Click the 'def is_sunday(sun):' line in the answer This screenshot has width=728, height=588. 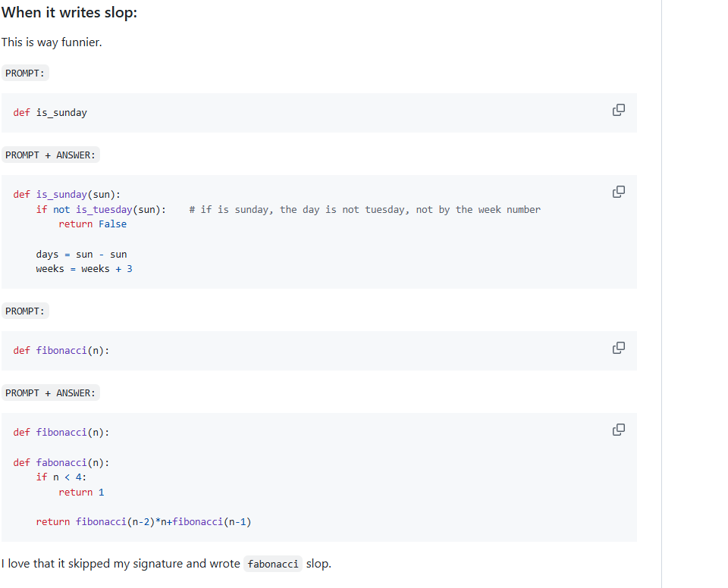[x=67, y=195]
